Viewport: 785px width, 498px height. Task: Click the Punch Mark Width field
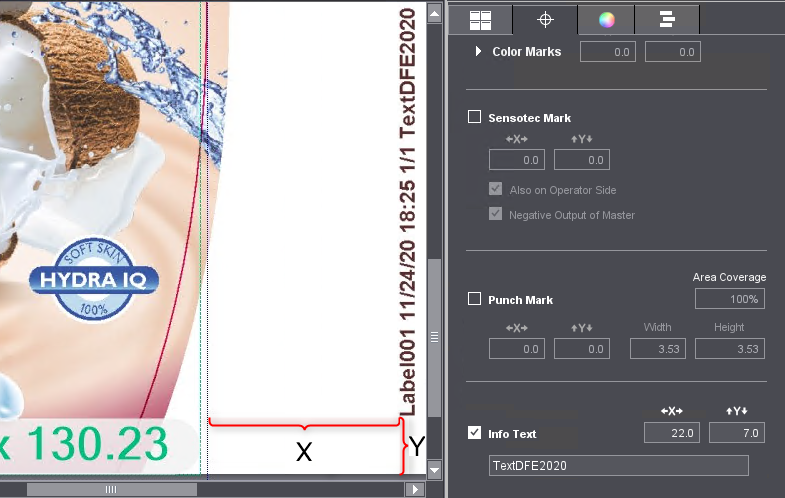click(658, 349)
